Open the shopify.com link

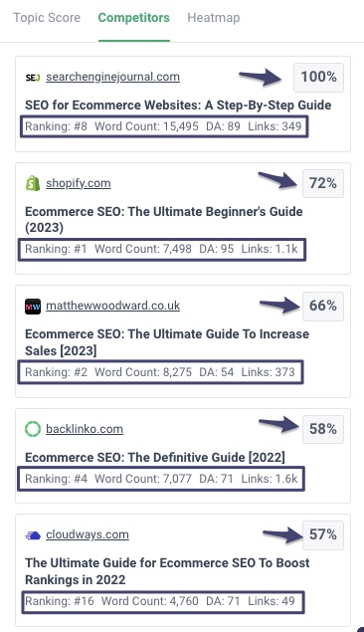79,183
